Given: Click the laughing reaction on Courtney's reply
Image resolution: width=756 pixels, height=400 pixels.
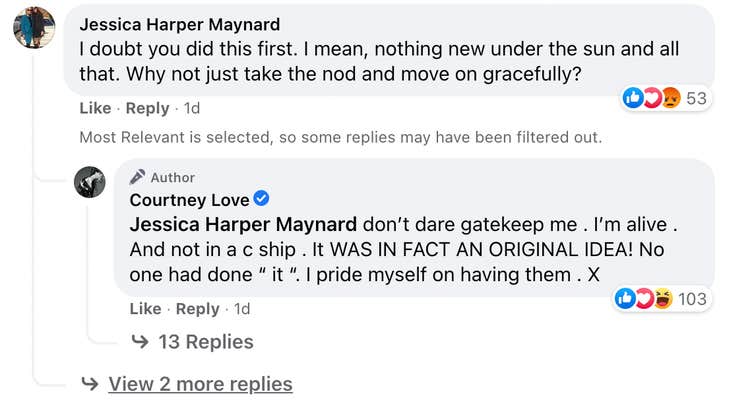Looking at the screenshot, I should click(661, 298).
